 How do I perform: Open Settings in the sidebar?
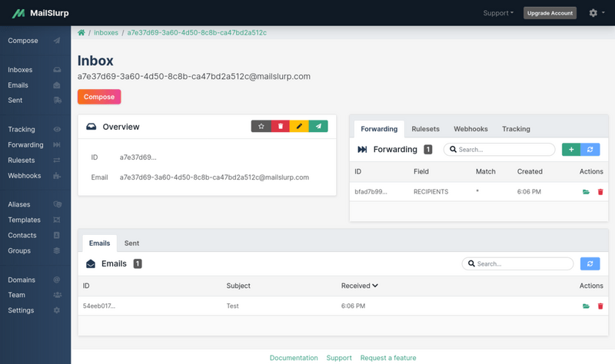35,310
